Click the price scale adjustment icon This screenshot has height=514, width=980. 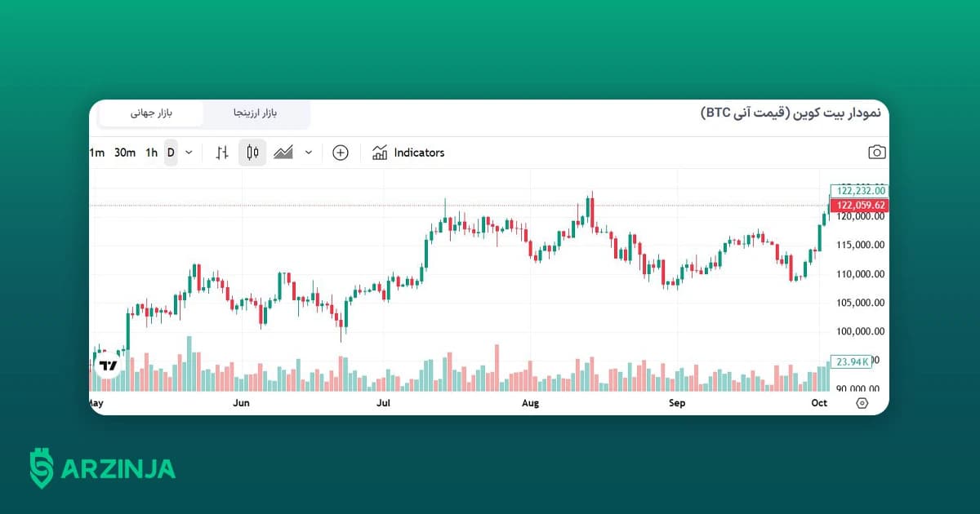[221, 152]
